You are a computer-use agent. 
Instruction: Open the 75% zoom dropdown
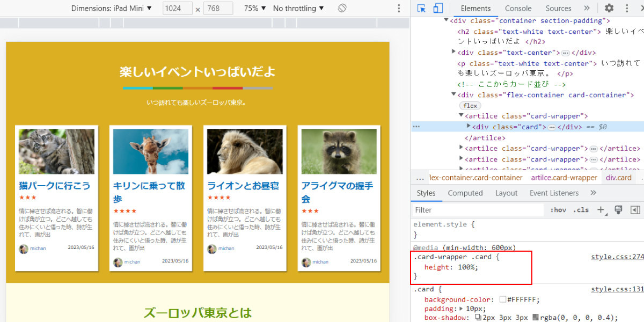pyautogui.click(x=254, y=8)
